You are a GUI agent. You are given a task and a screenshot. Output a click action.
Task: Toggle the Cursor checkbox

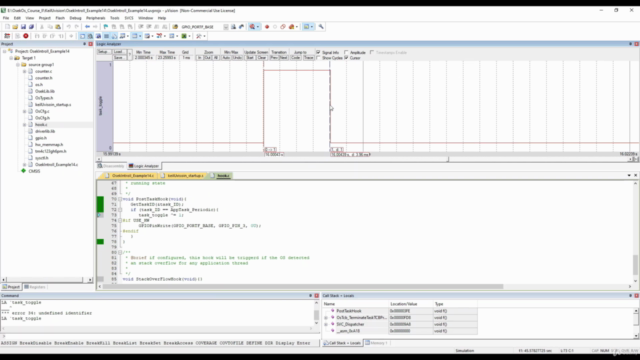click(x=346, y=58)
